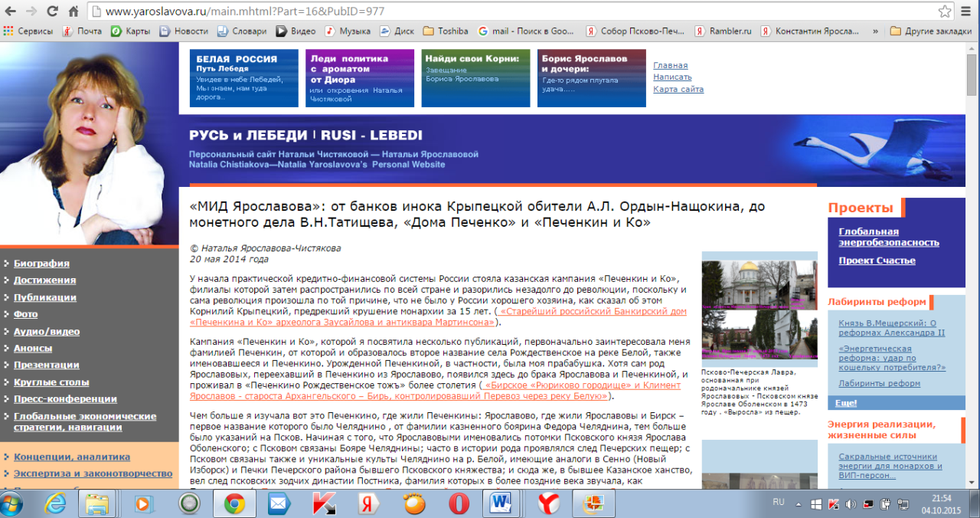Open the Диск bookmark

point(397,31)
